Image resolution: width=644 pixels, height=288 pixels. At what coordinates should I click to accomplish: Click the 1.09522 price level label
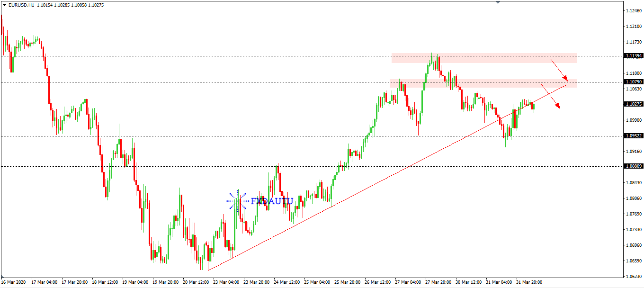point(633,136)
